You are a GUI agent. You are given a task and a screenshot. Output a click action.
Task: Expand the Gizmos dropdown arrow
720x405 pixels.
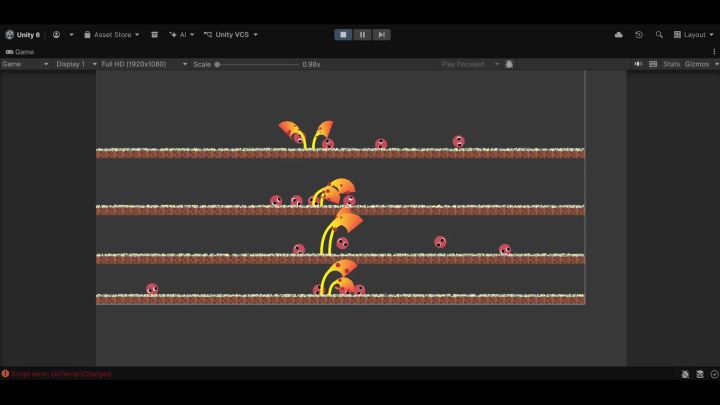pyautogui.click(x=716, y=64)
